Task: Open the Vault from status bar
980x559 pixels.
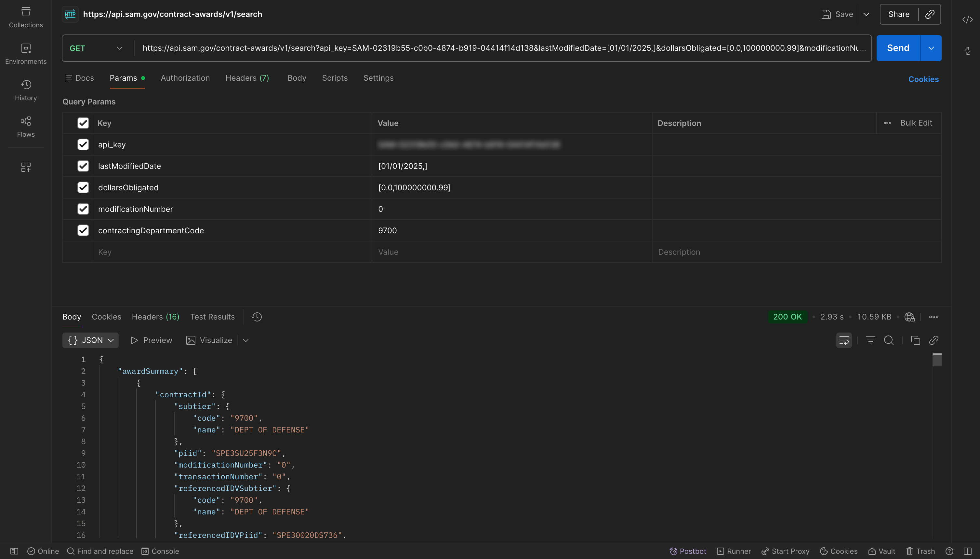Action: pyautogui.click(x=881, y=551)
